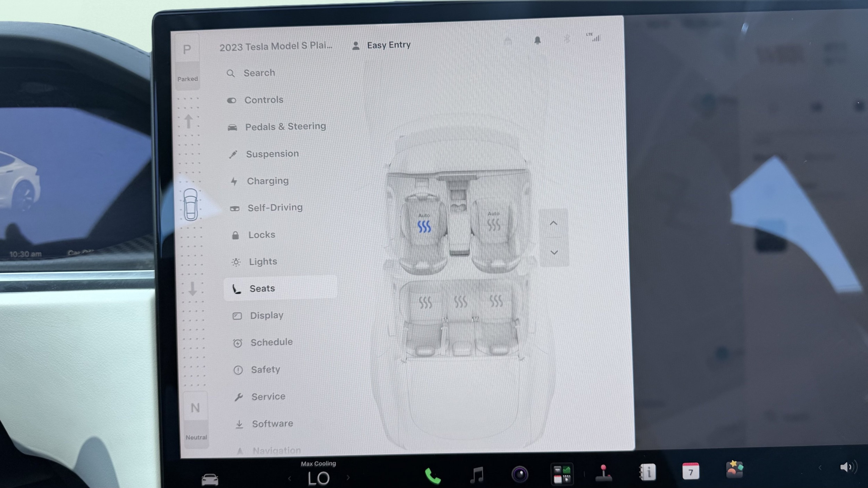This screenshot has width=868, height=488.
Task: Launch the Arcade joystick app
Action: tap(604, 473)
